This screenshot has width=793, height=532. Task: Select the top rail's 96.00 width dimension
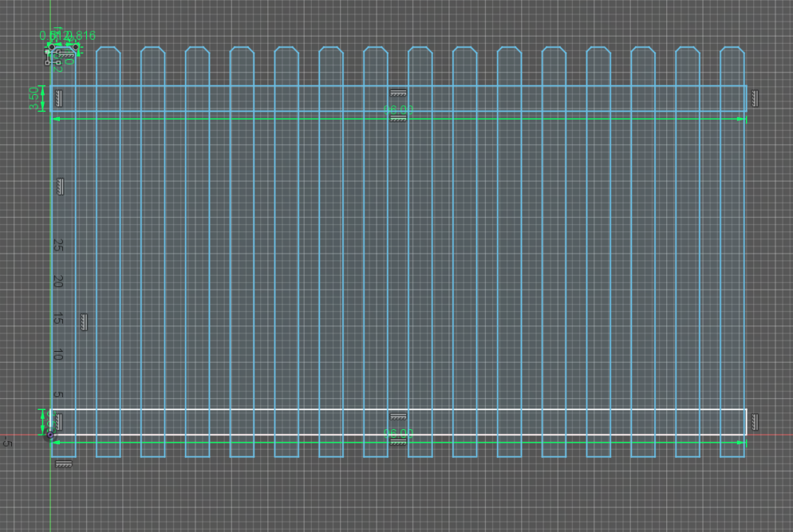coord(398,109)
